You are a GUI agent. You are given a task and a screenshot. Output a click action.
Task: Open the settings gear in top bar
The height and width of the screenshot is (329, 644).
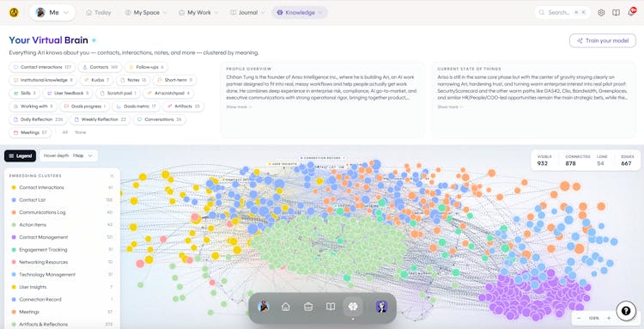[x=601, y=13]
